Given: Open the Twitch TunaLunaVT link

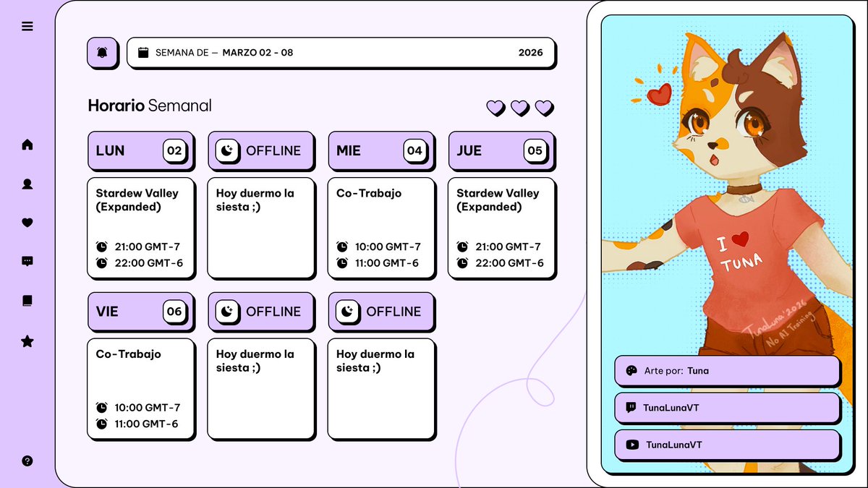Looking at the screenshot, I should (x=727, y=408).
